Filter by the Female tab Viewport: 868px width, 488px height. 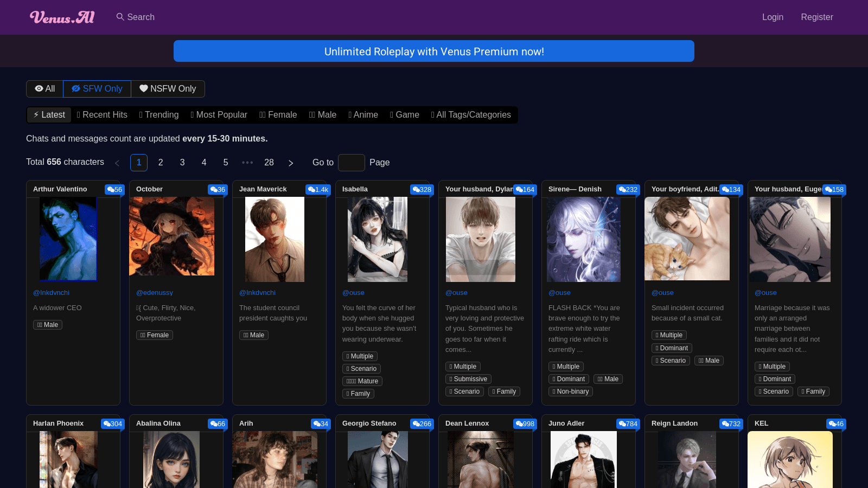tap(278, 115)
